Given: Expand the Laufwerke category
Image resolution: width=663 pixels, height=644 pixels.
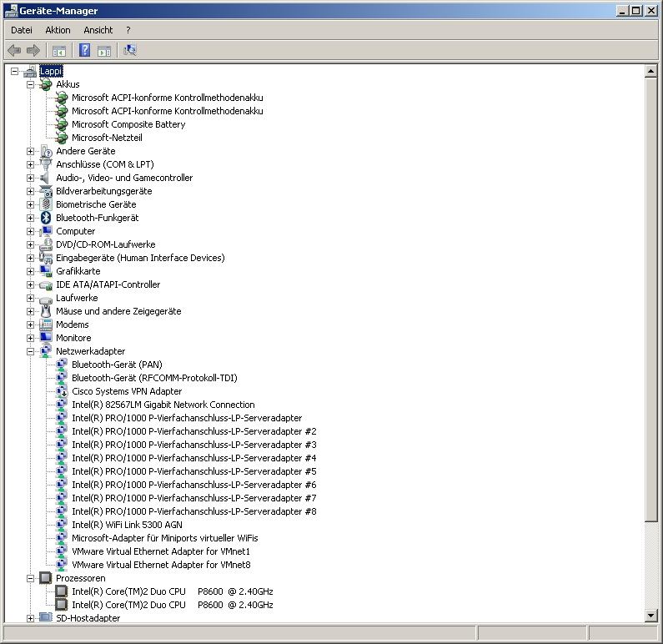Looking at the screenshot, I should [x=31, y=298].
